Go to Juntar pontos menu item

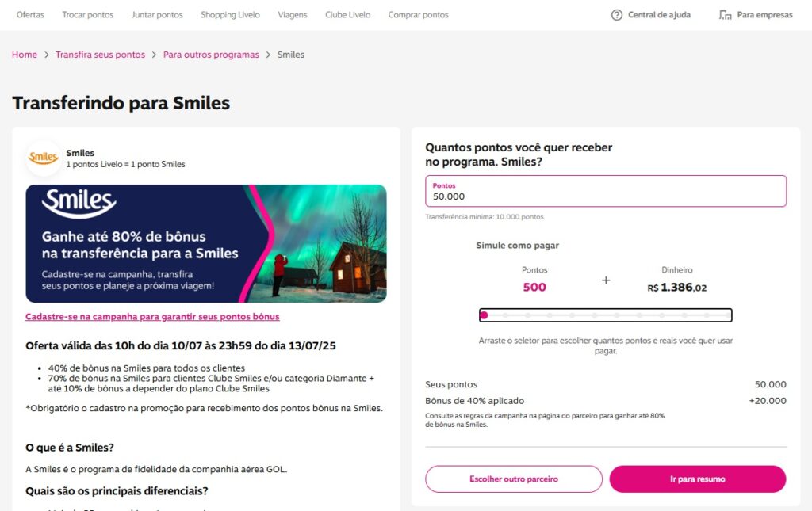click(x=157, y=15)
